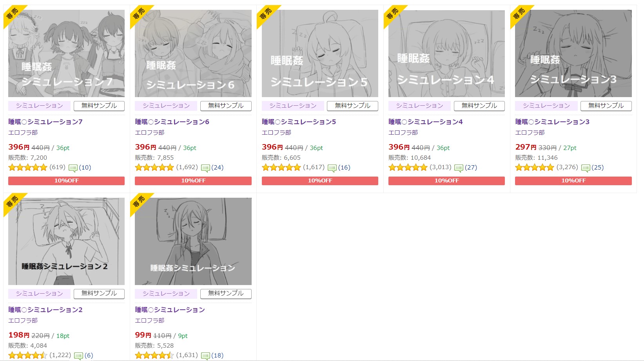
Task: Click 10%OFF banner on the シミュレーション3 item
Action: click(x=573, y=180)
